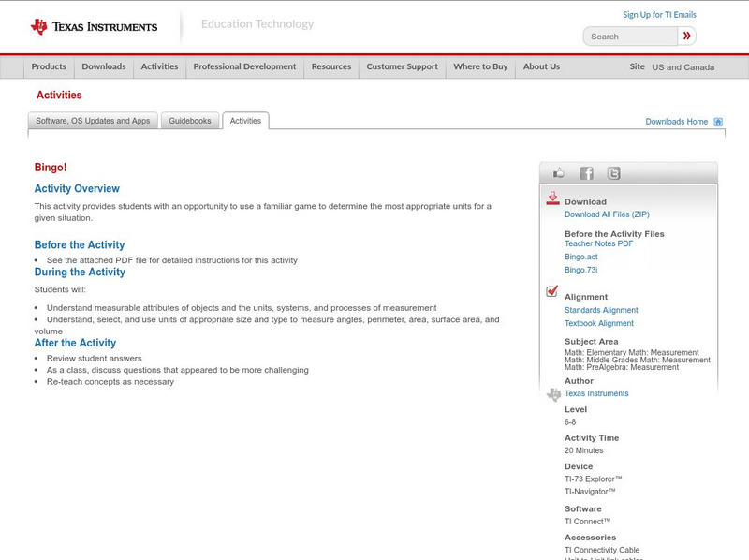The height and width of the screenshot is (560, 749).
Task: Open the About Us menu
Action: (541, 66)
